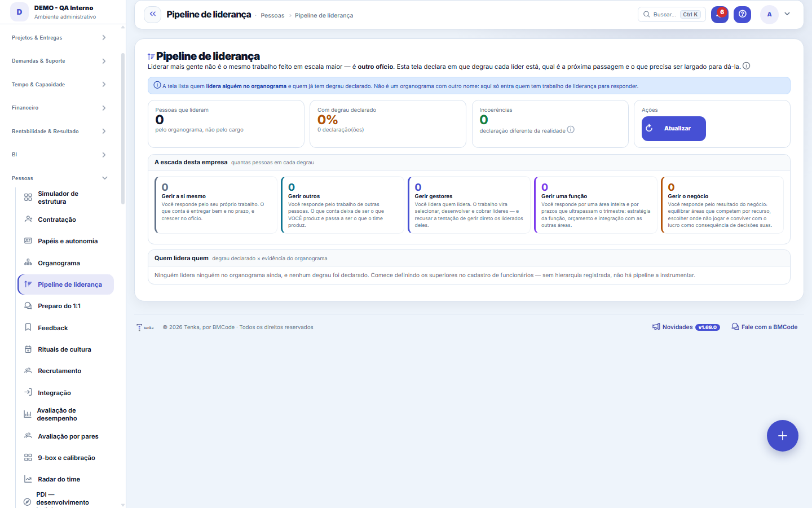Open Avaliação por pares menu item
The width and height of the screenshot is (812, 508).
click(66, 436)
